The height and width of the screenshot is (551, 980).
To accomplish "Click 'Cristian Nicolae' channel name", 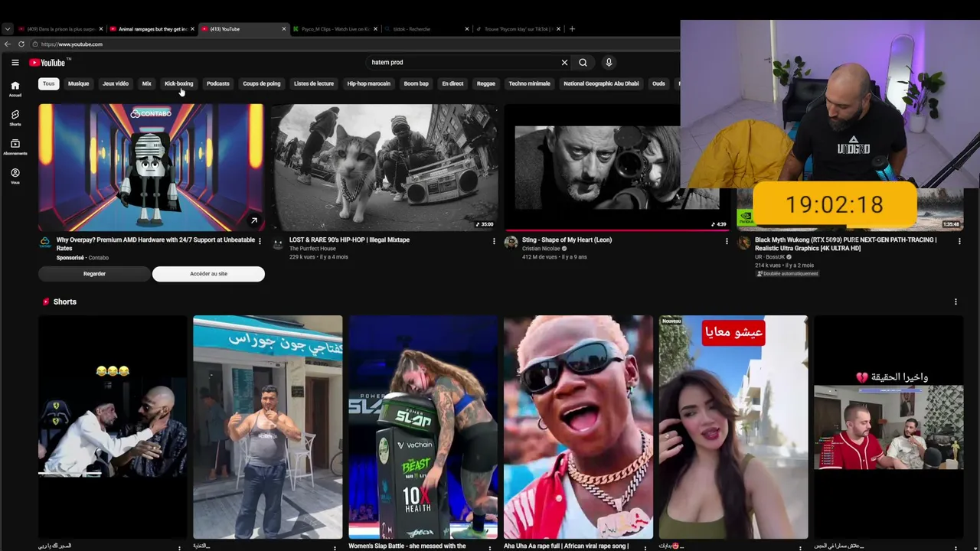I will click(x=541, y=249).
